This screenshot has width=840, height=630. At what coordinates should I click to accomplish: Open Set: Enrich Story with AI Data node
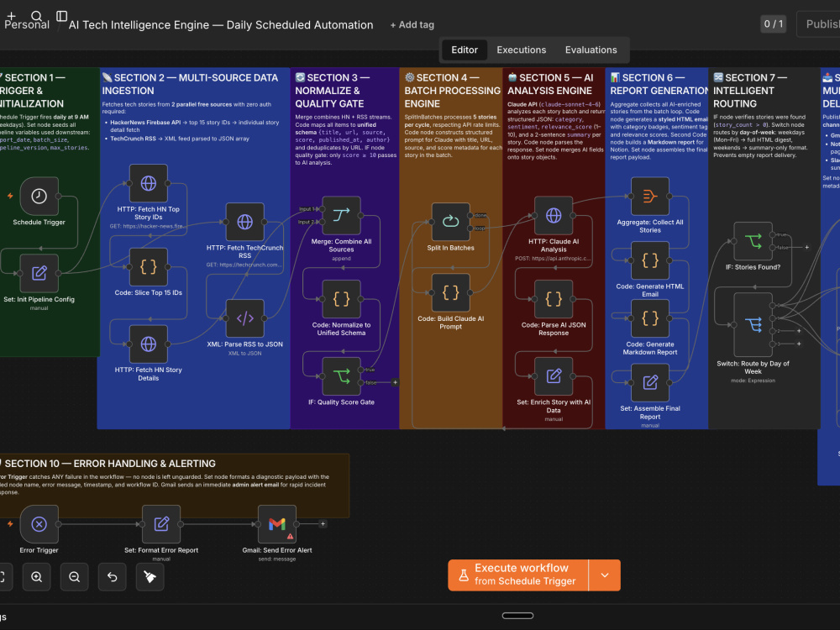click(554, 376)
